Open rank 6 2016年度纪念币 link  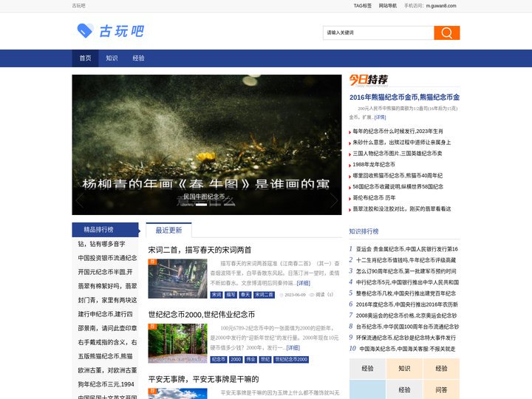coord(407,304)
